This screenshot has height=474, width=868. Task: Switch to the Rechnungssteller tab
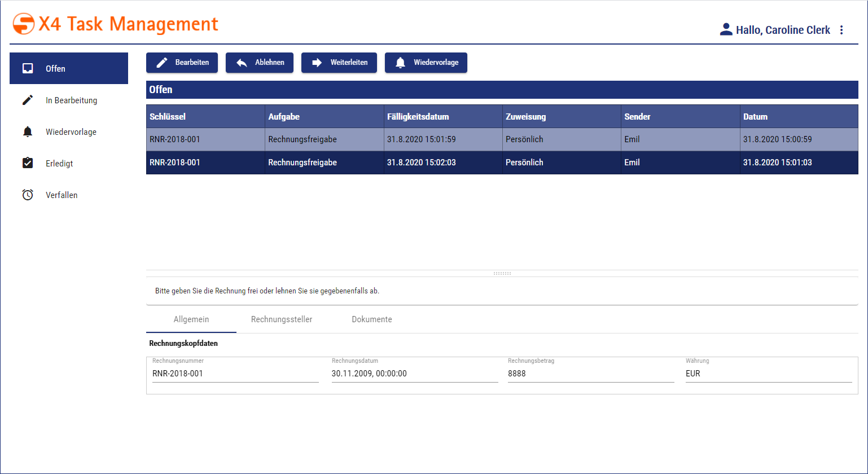pyautogui.click(x=281, y=319)
